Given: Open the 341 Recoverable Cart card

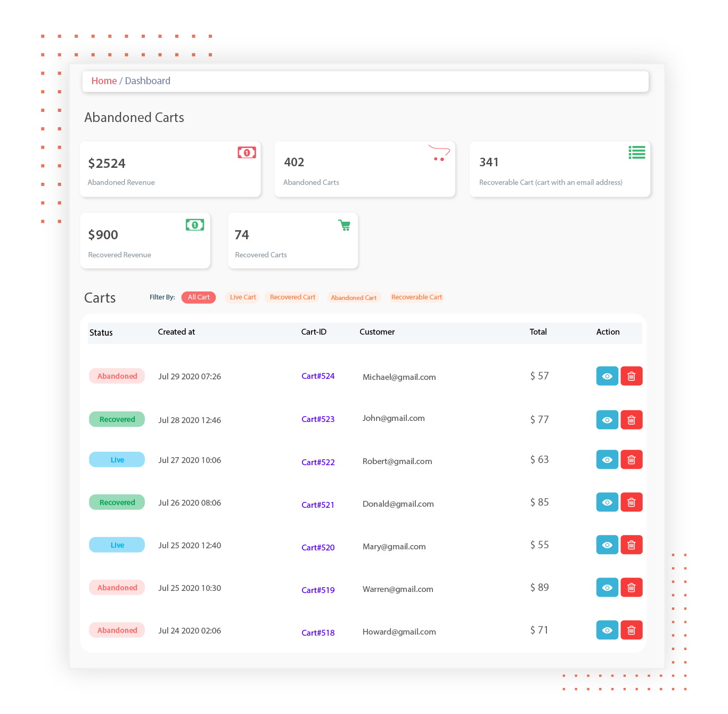Looking at the screenshot, I should 560,169.
